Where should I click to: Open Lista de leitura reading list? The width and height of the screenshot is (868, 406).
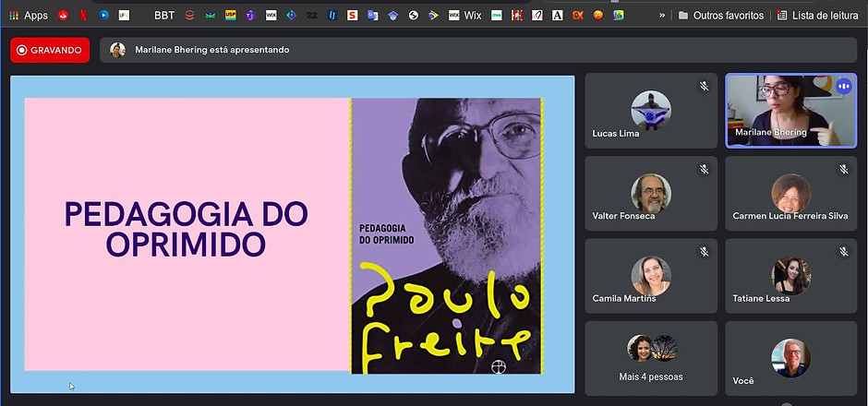click(x=817, y=16)
